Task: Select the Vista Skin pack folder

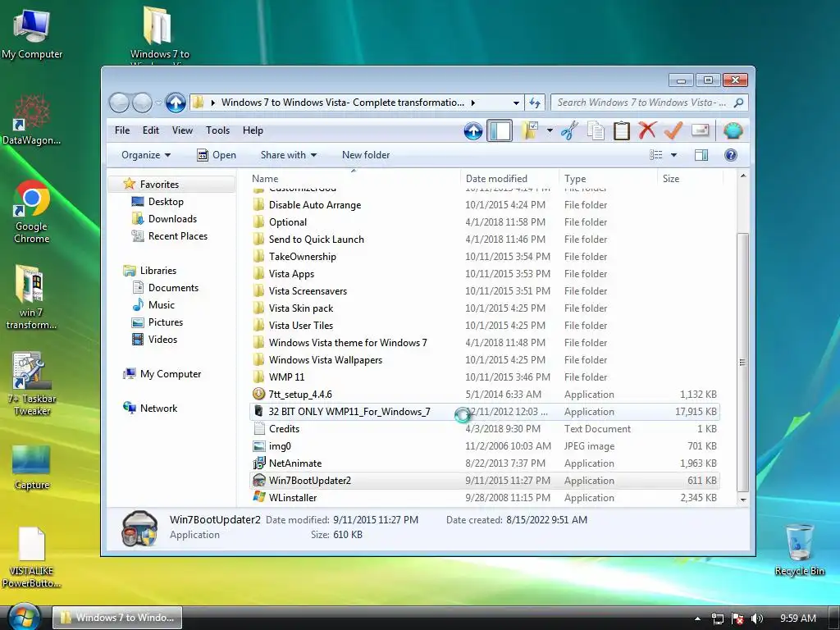Action: [300, 308]
